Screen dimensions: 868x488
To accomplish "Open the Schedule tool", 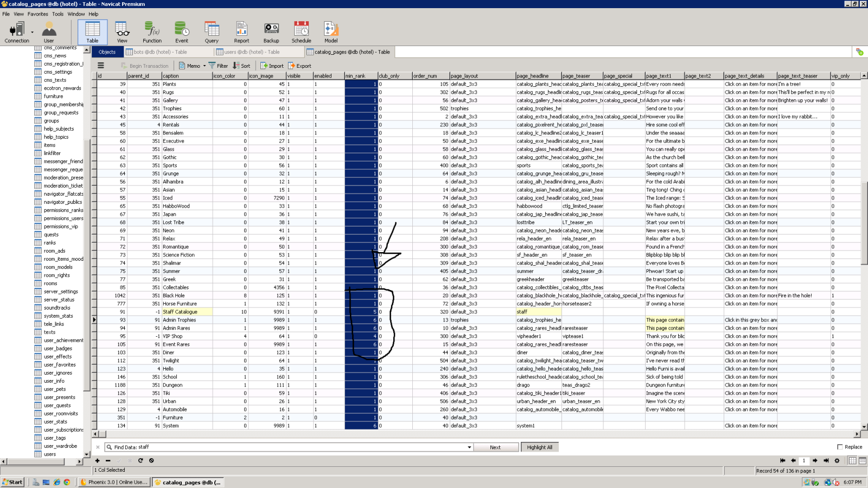I will tap(301, 33).
